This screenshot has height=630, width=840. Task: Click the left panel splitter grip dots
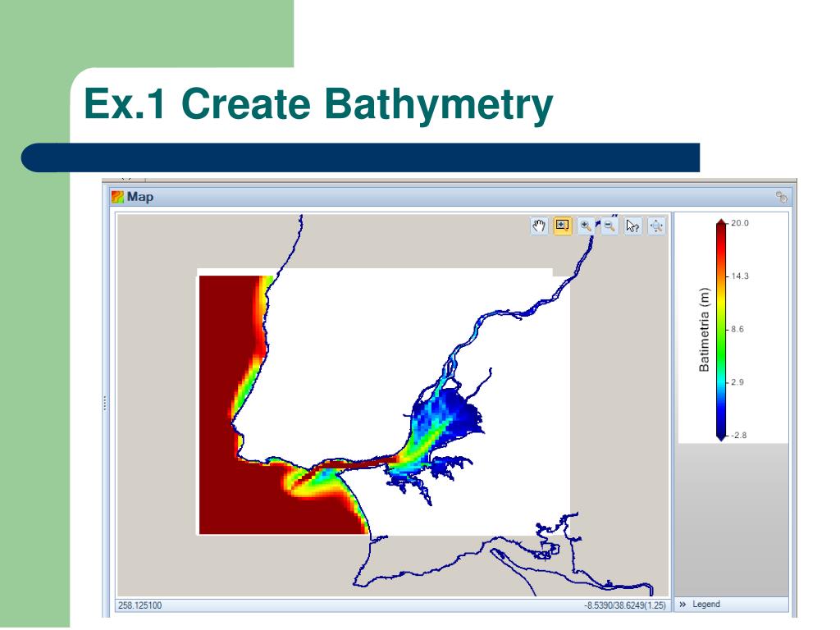coord(105,403)
